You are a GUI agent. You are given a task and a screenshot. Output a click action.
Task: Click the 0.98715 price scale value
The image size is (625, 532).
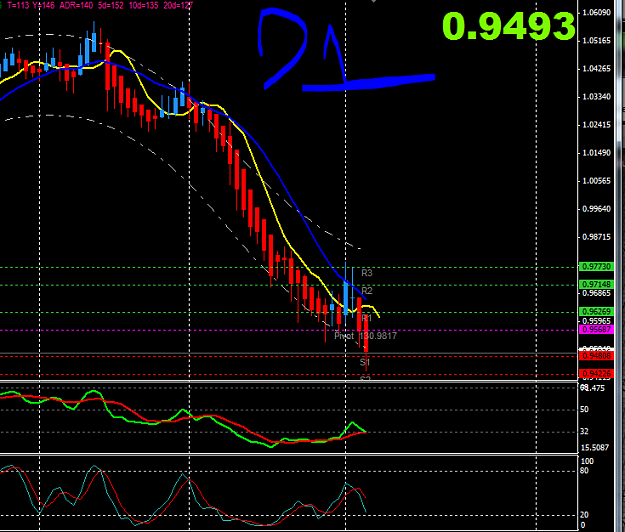(x=597, y=237)
